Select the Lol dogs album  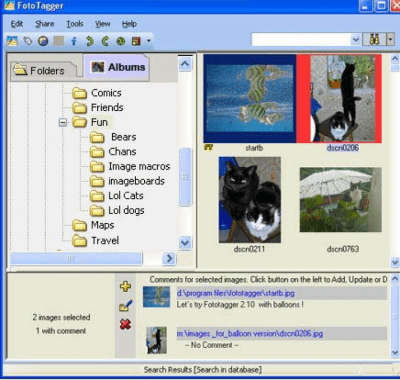point(126,210)
